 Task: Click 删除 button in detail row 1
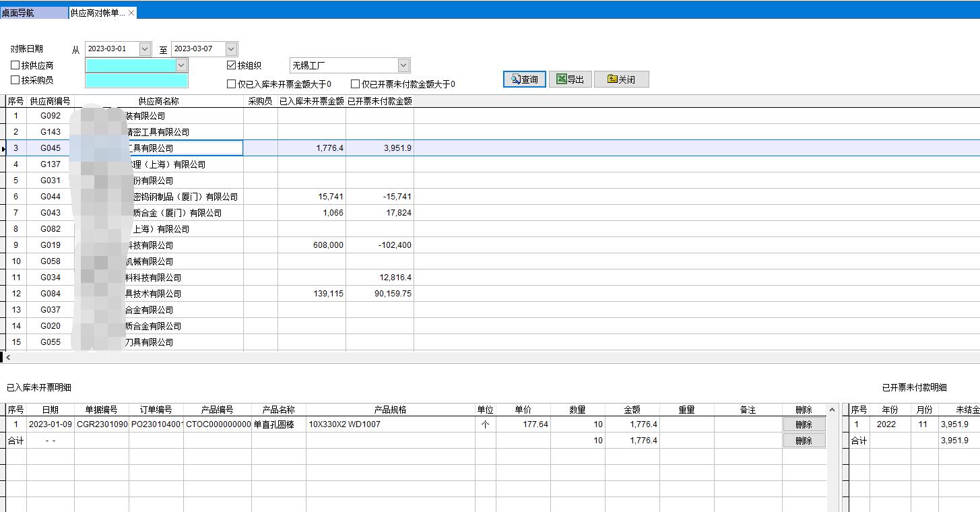pos(804,424)
